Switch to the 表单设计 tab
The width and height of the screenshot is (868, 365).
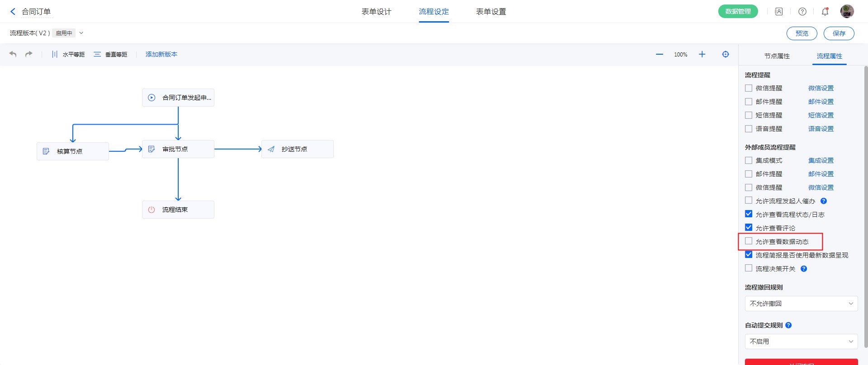pos(376,12)
